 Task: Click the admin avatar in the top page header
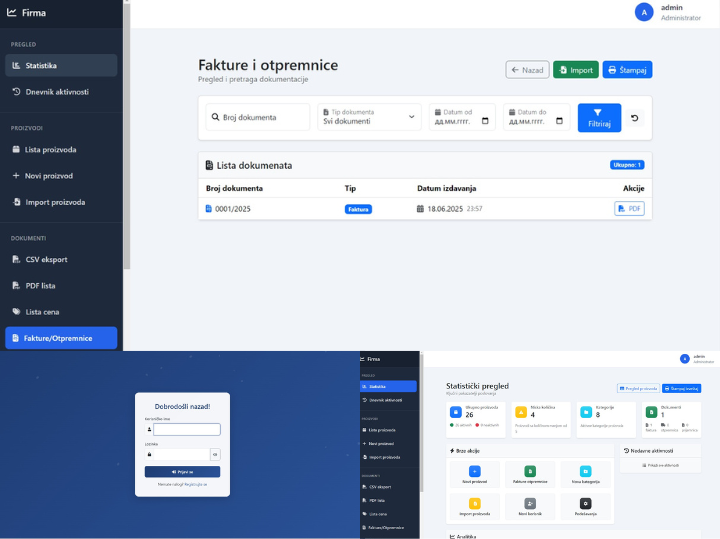(x=644, y=12)
